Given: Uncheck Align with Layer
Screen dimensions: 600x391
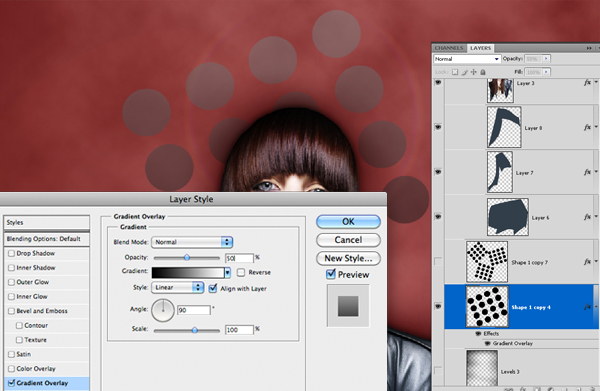Looking at the screenshot, I should pos(213,288).
